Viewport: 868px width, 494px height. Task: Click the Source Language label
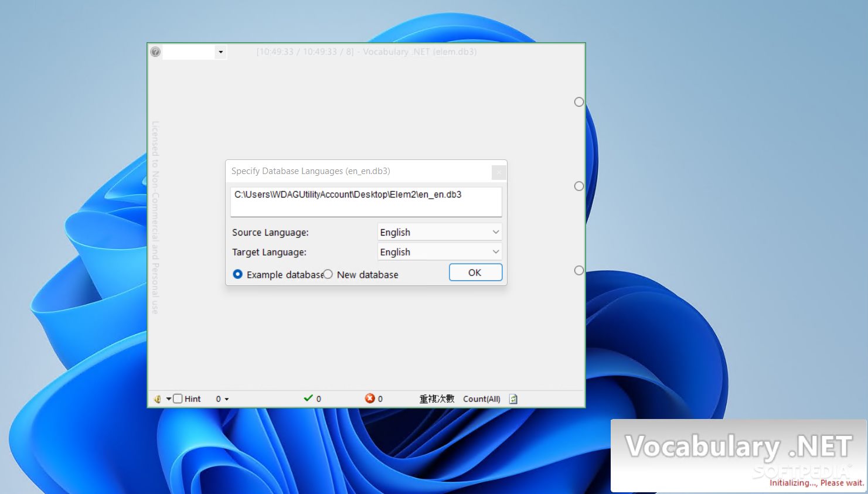pos(270,233)
